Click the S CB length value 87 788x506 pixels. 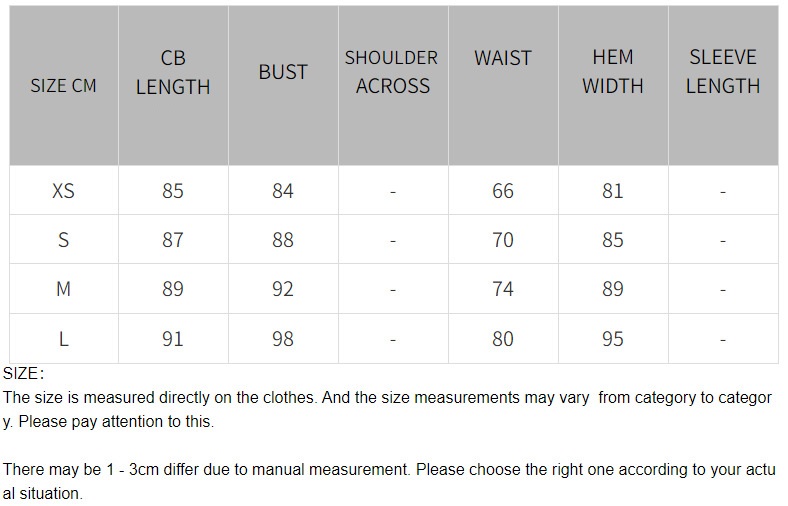[173, 240]
